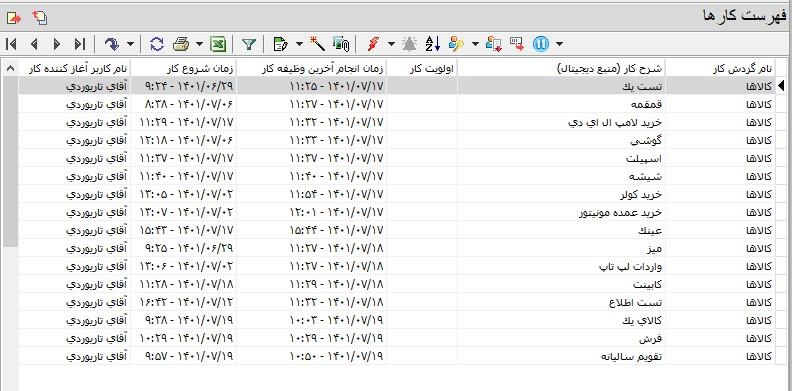Click the paperclip attachments icon
Screen dimensions: 792x391
pyautogui.click(x=341, y=44)
